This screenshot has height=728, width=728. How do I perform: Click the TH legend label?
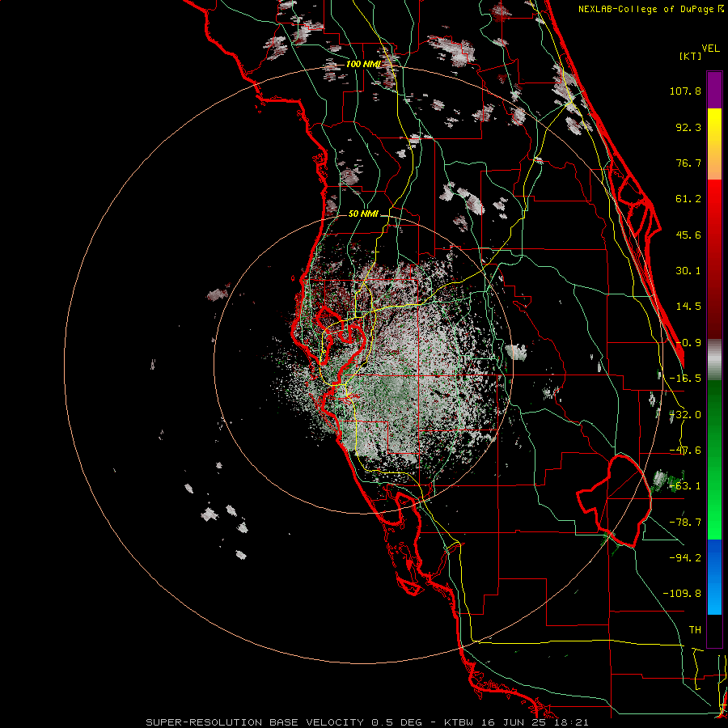(x=695, y=630)
